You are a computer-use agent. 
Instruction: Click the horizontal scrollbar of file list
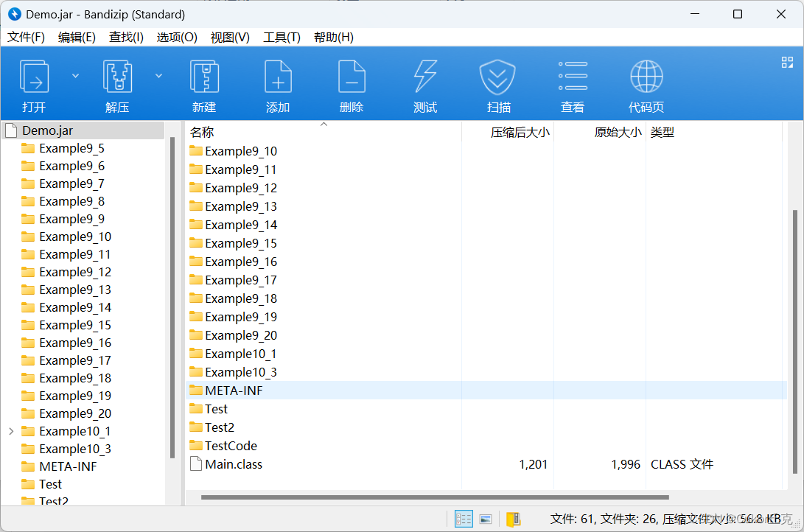tap(435, 497)
